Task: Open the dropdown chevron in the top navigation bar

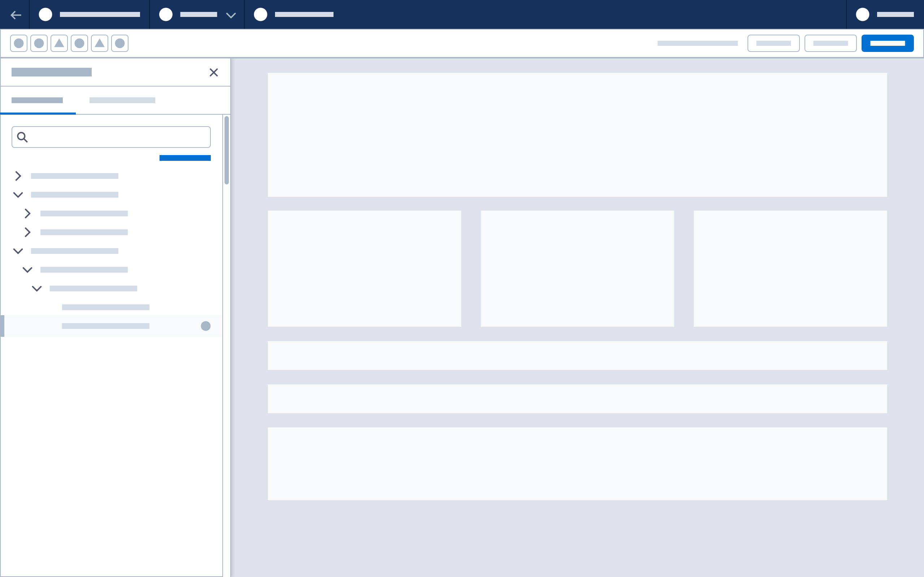Action: tap(231, 16)
